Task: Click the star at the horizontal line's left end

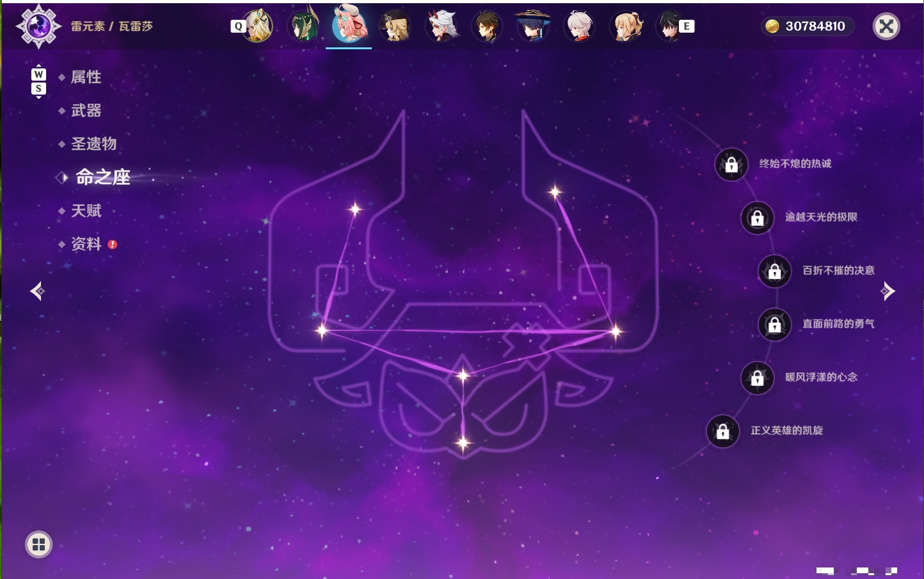Action: click(x=322, y=331)
